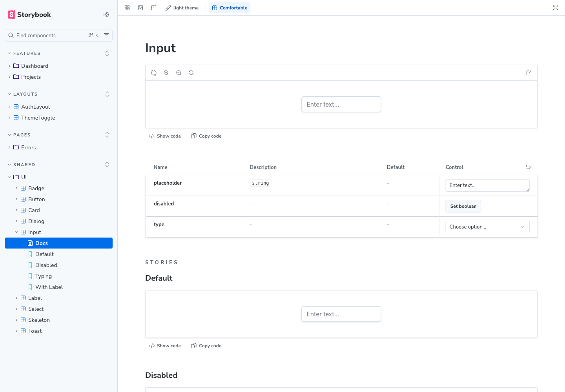
Task: Expand the Projects folder
Action: 58,77
